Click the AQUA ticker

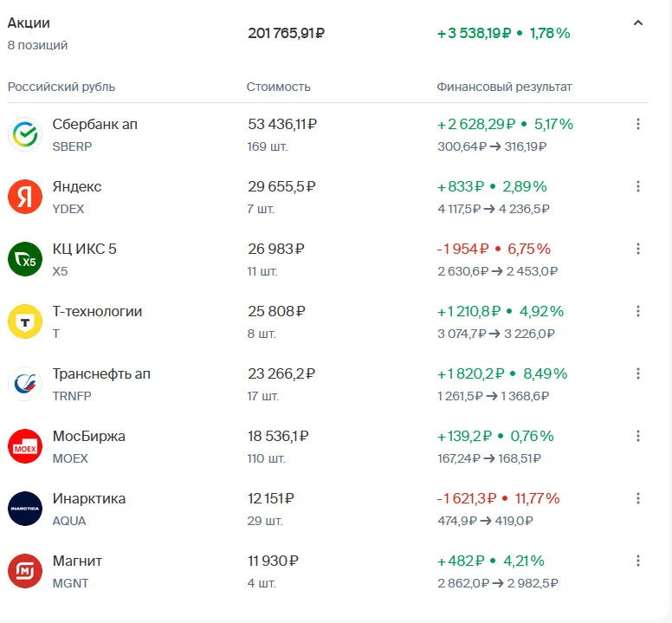[69, 521]
